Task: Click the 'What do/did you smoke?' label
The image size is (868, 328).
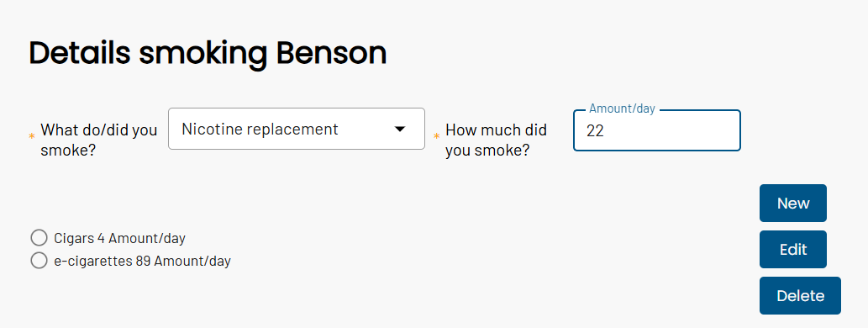Action: (x=99, y=140)
